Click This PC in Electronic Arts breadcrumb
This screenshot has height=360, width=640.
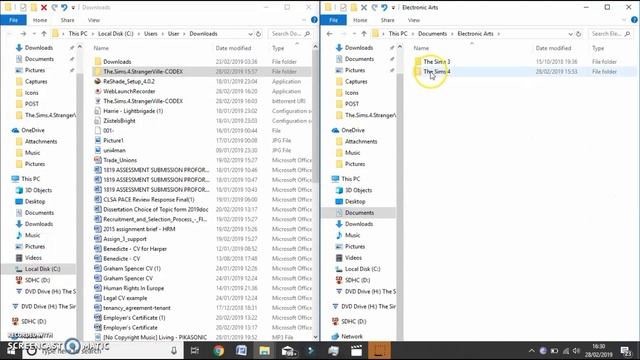(x=398, y=34)
